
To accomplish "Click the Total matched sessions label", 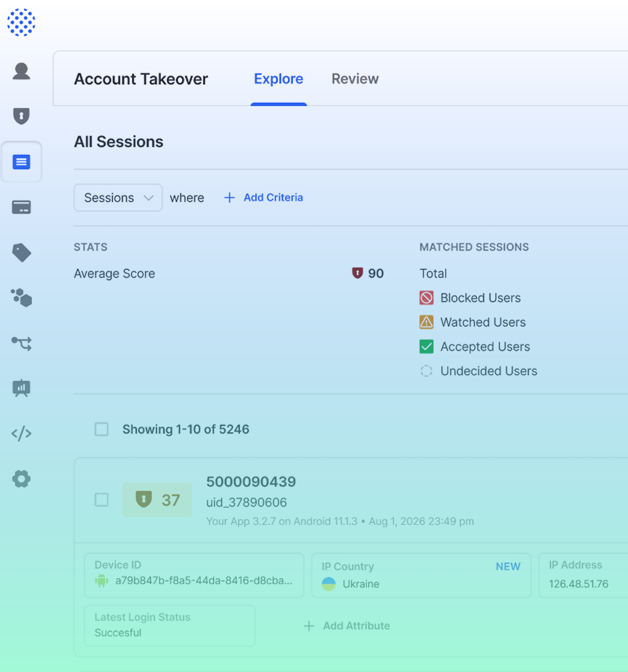I will [433, 274].
